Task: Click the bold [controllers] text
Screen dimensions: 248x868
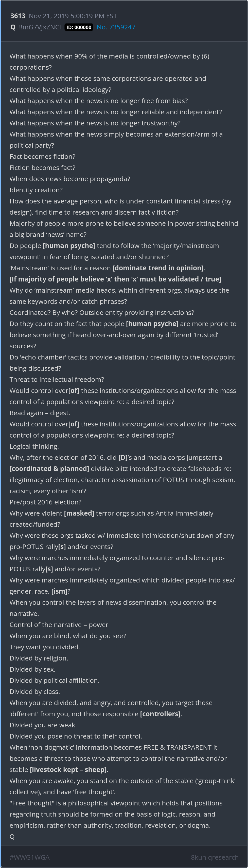Action: [x=160, y=714]
